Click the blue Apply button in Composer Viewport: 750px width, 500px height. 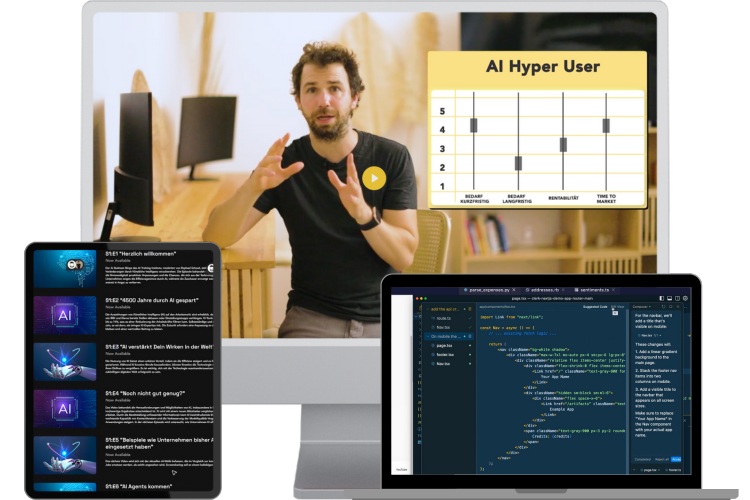click(677, 459)
